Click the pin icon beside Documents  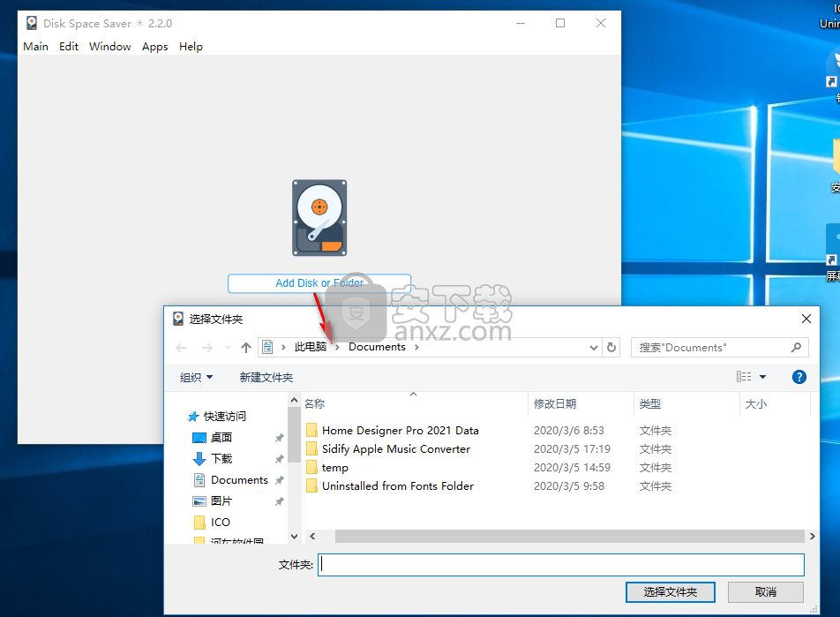point(279,480)
